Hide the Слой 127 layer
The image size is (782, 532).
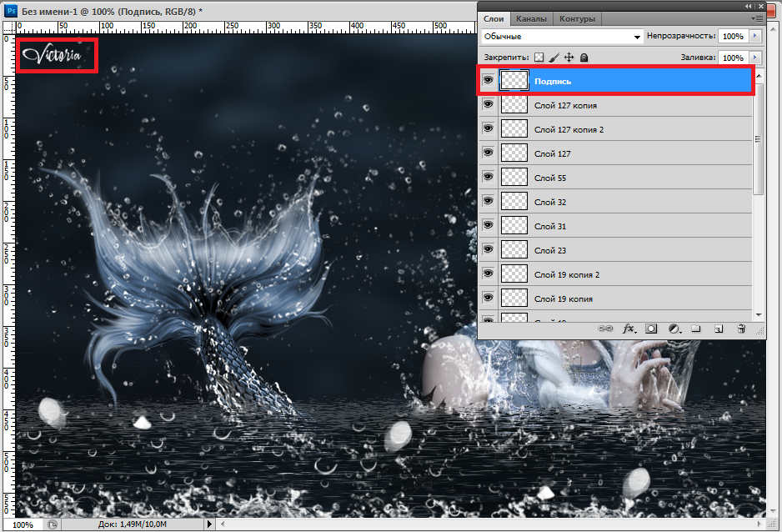click(489, 153)
